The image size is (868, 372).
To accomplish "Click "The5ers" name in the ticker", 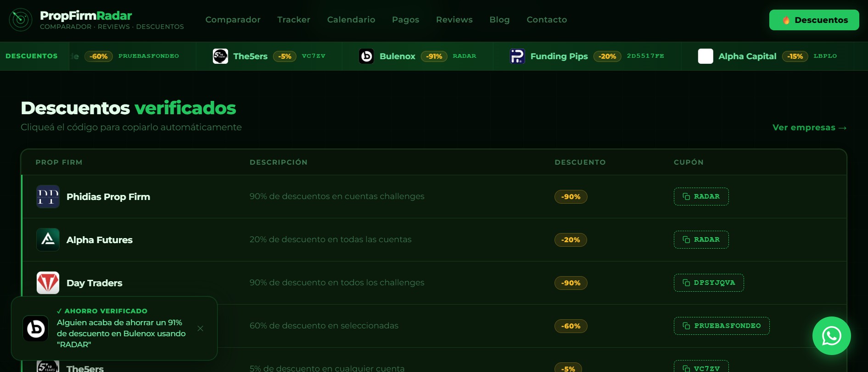I will [250, 56].
